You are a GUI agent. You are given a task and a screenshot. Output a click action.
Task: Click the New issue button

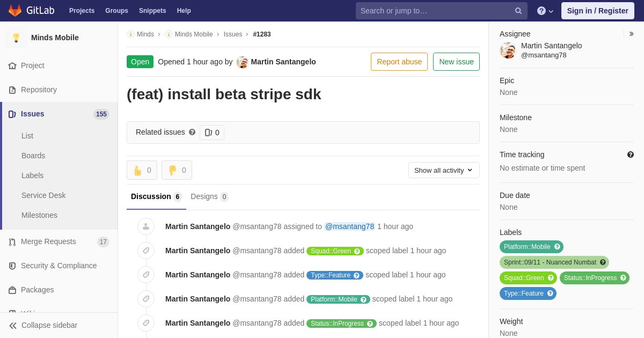click(x=456, y=62)
